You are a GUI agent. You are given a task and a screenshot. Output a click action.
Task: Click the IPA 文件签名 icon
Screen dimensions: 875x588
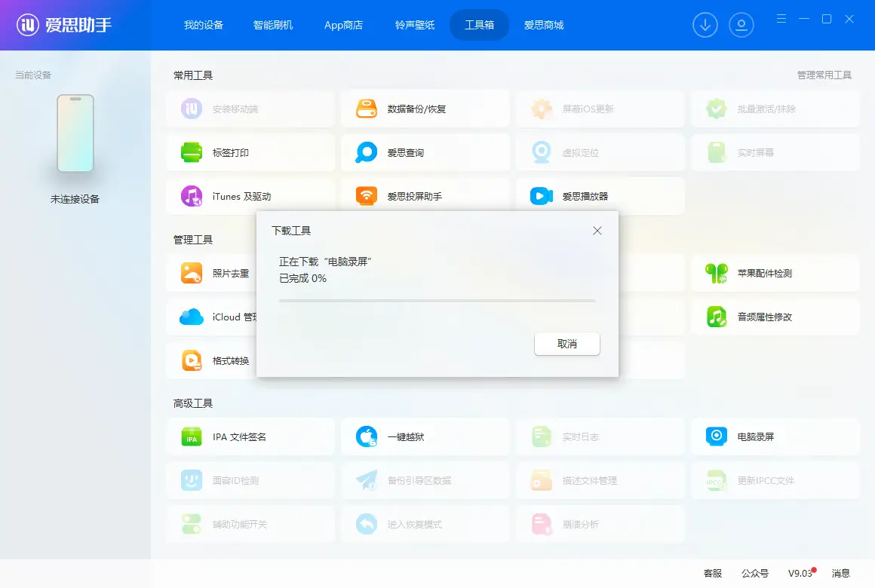click(x=192, y=436)
